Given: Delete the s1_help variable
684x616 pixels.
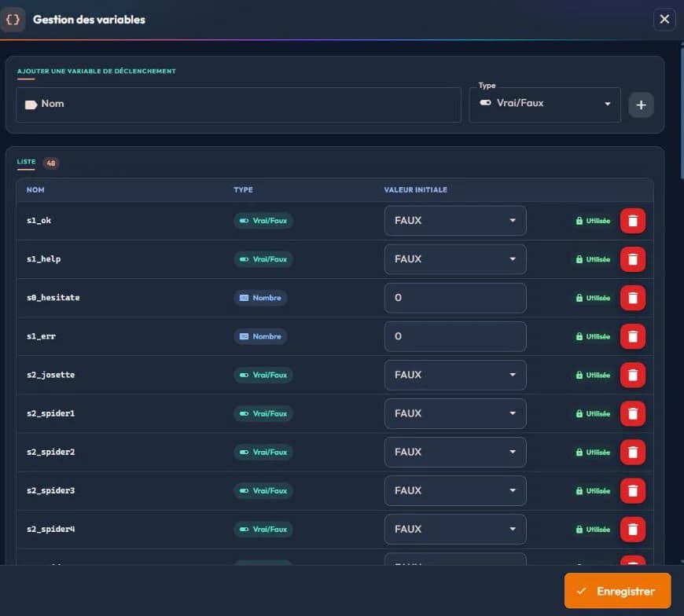Looking at the screenshot, I should [633, 259].
